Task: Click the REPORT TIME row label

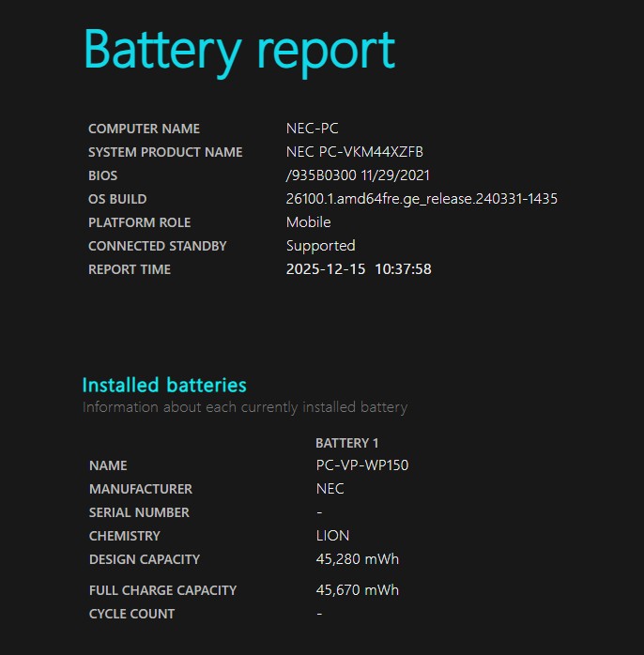Action: pos(130,269)
